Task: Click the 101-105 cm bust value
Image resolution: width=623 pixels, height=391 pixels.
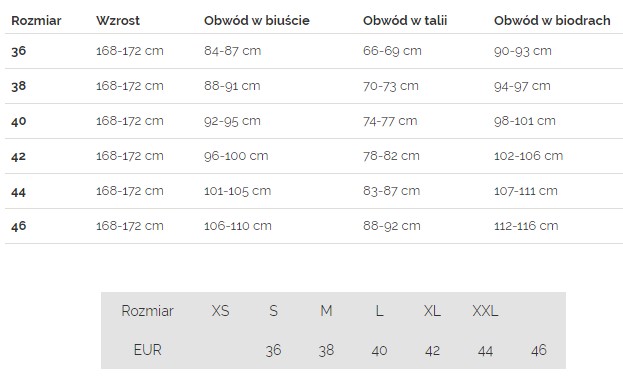Action: pos(238,191)
